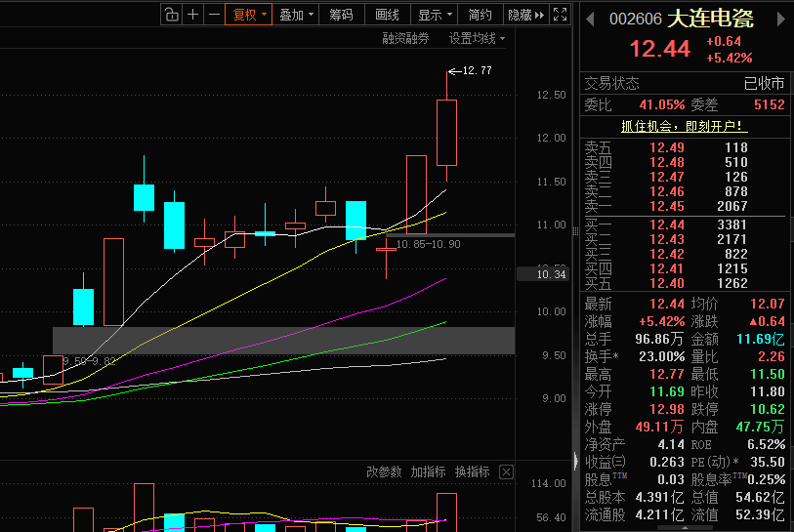Viewport: 794px width, 532px height.
Task: Click the 10.85-10.90 price zone label
Action: (429, 244)
